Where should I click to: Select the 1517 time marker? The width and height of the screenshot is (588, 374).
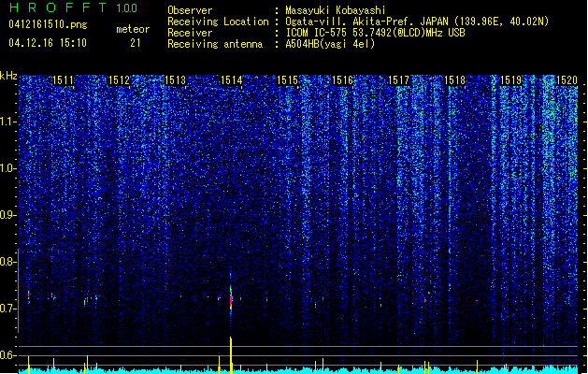398,80
